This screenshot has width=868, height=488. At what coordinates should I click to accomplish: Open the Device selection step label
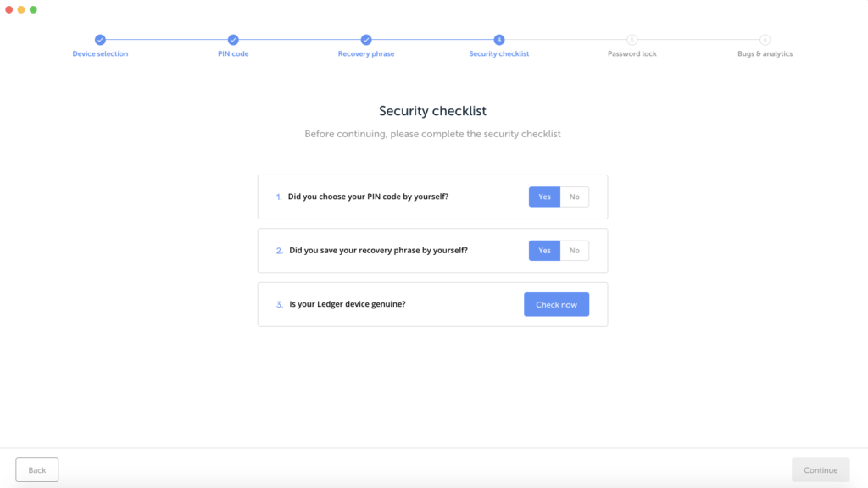(100, 53)
